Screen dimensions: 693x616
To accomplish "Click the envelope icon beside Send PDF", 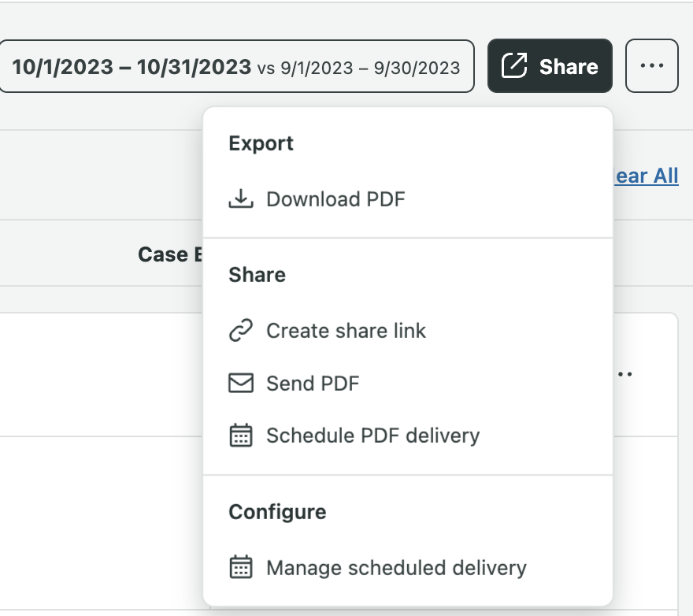I will click(x=242, y=383).
